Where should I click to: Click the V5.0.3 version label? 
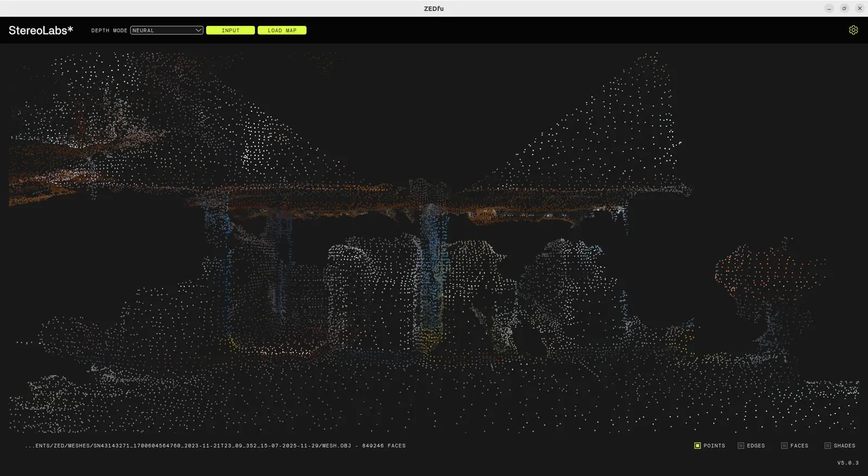pyautogui.click(x=848, y=463)
